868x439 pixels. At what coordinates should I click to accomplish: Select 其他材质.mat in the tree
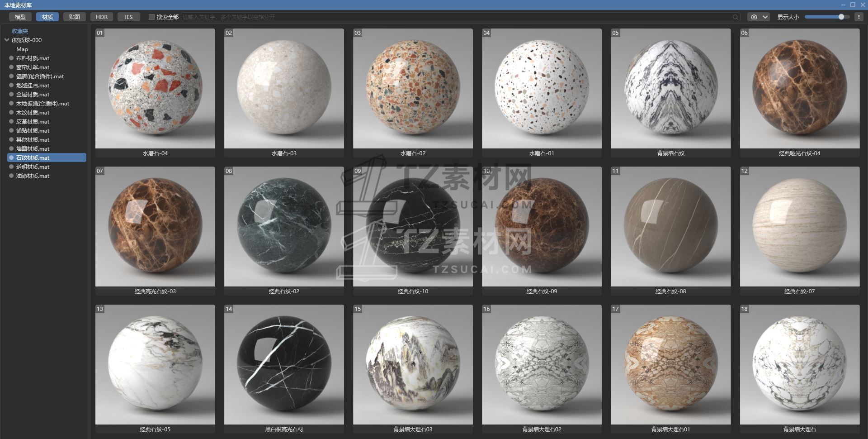pos(33,140)
